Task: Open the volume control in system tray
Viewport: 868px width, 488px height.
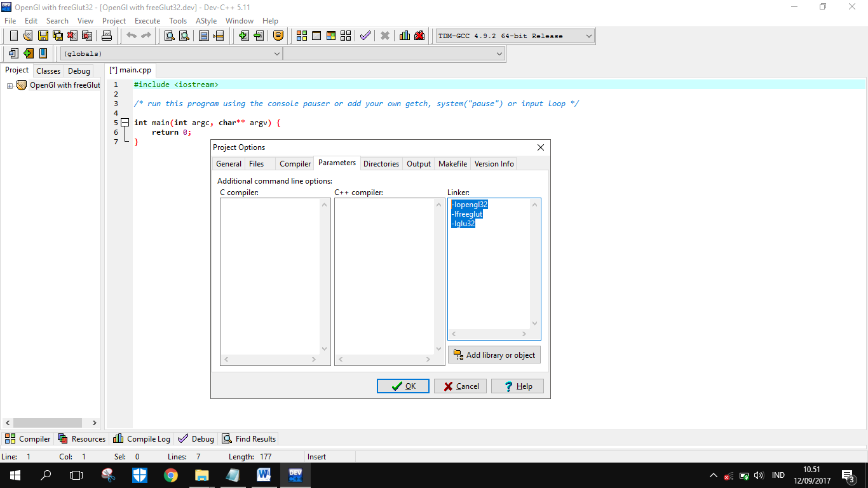Action: (759, 475)
